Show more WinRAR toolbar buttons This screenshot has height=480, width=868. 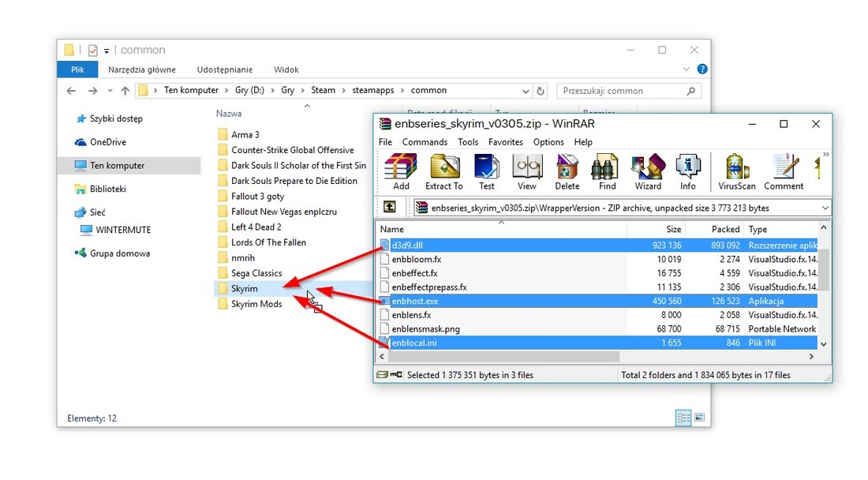coord(825,155)
